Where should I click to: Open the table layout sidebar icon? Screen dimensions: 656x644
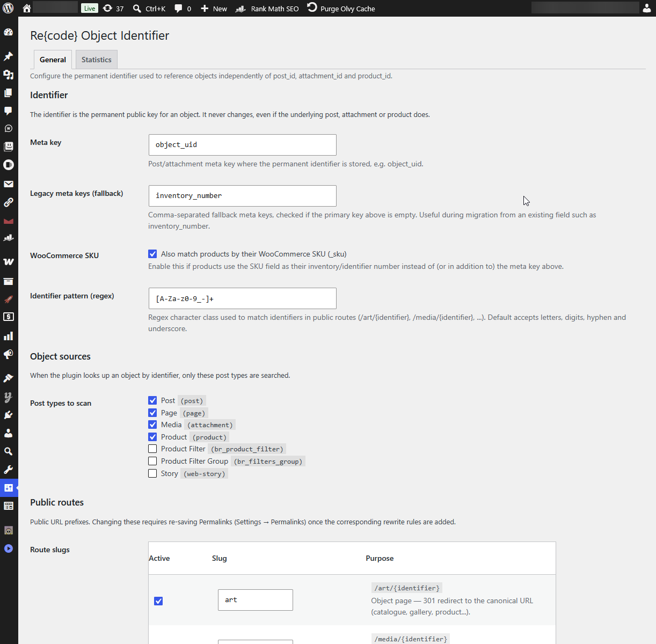8,506
